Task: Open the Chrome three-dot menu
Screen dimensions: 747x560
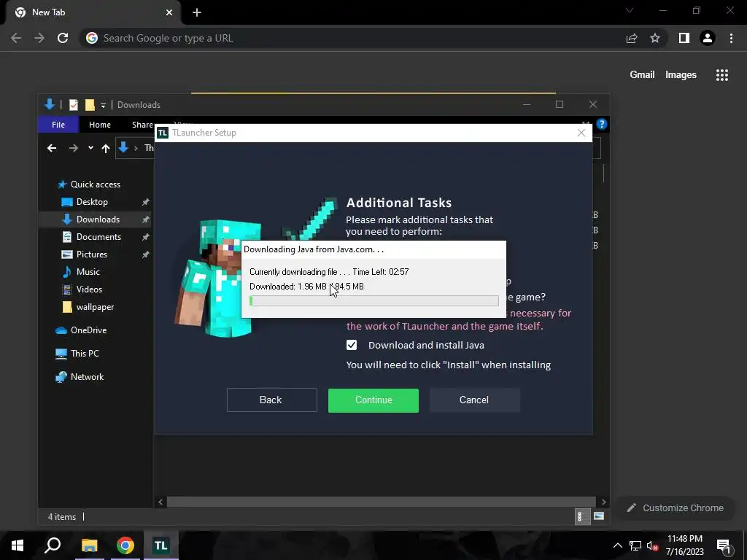Action: [731, 38]
